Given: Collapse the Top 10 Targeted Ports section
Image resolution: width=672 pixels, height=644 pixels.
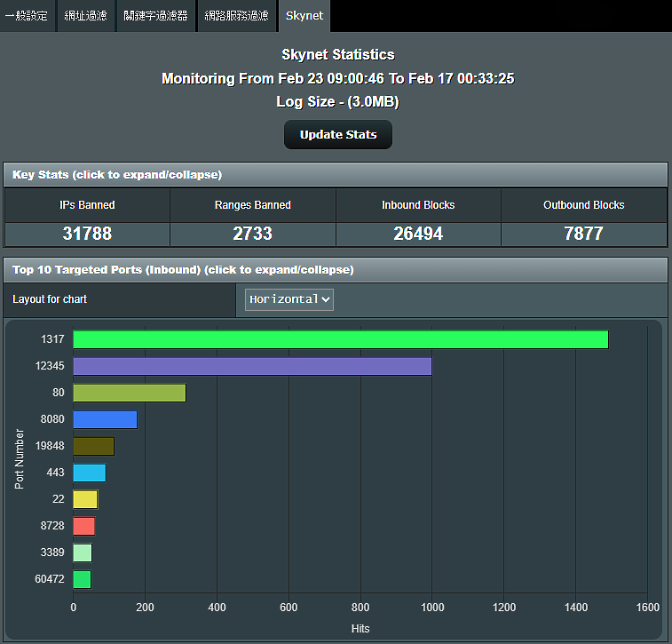Looking at the screenshot, I should point(336,270).
